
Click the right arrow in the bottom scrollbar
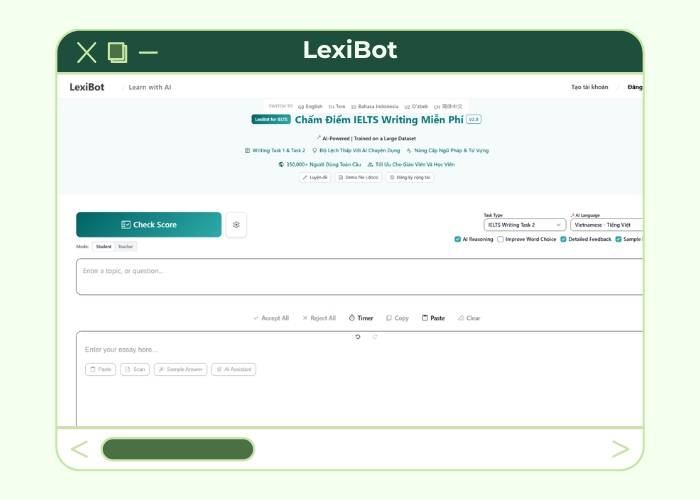[620, 449]
